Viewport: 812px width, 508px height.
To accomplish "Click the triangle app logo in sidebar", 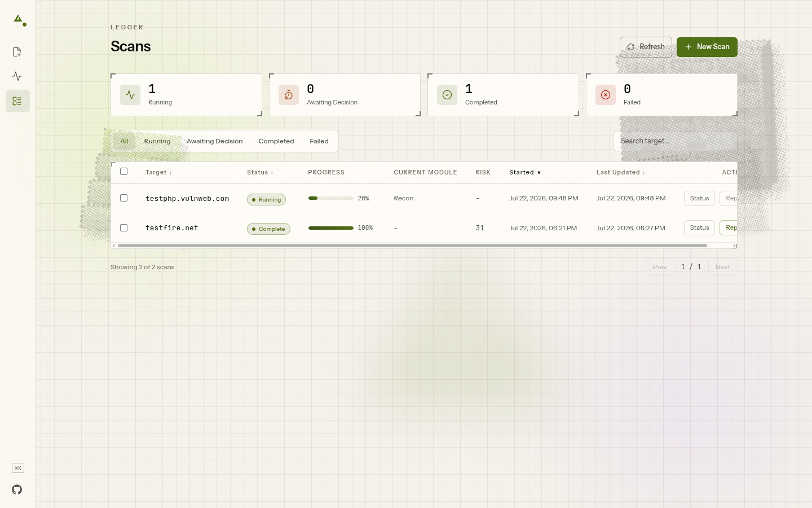I will 18,19.
